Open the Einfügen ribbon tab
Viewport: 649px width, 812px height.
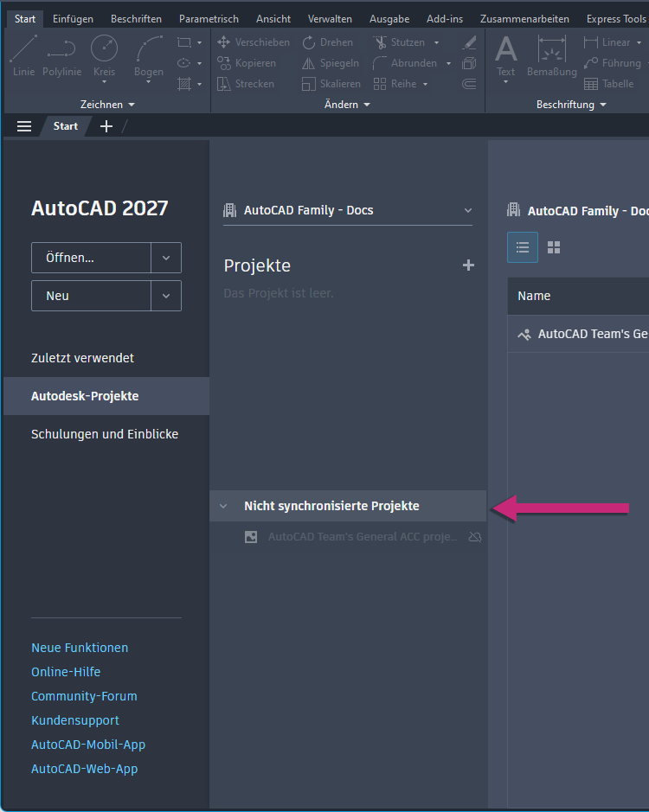pos(73,19)
